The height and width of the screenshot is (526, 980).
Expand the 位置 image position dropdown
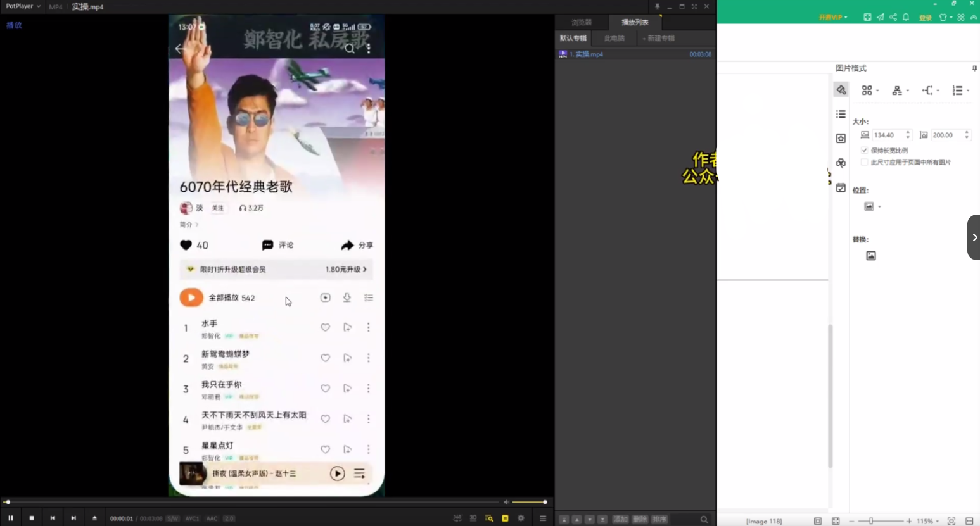[x=872, y=206]
